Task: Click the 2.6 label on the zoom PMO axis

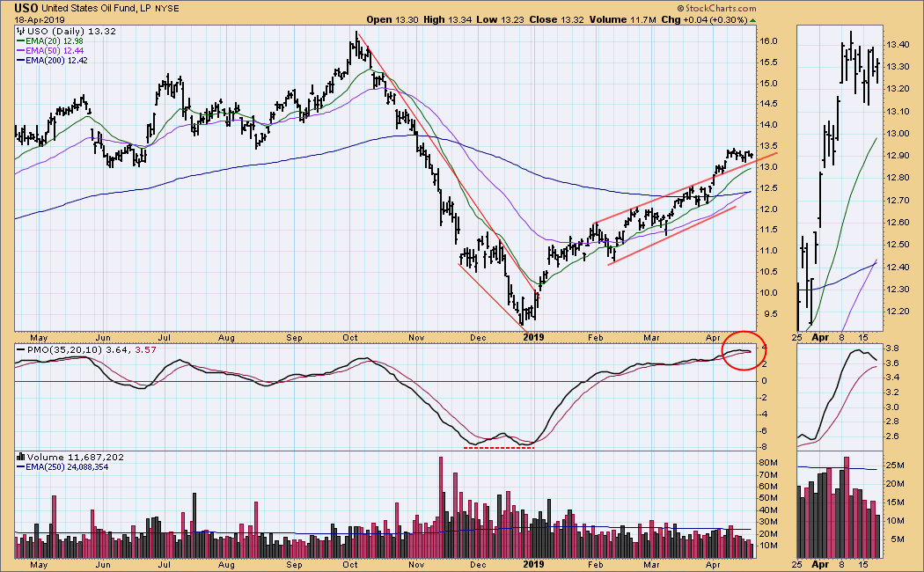Action: click(892, 436)
